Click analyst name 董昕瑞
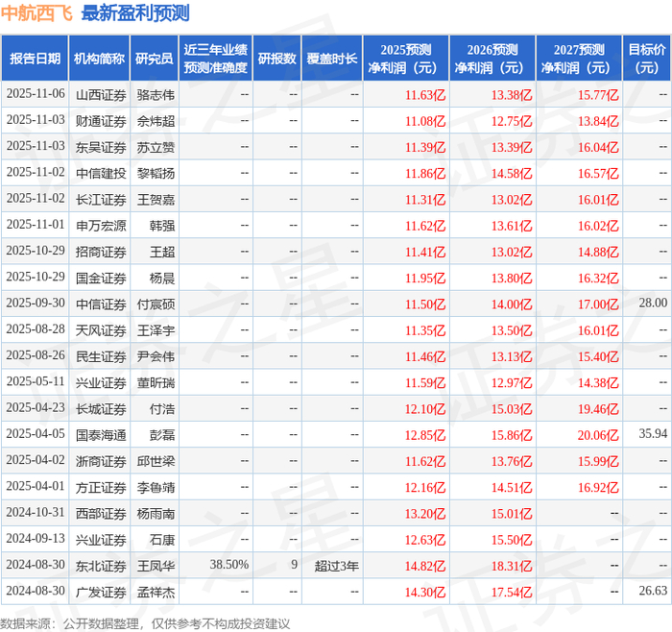 point(156,382)
